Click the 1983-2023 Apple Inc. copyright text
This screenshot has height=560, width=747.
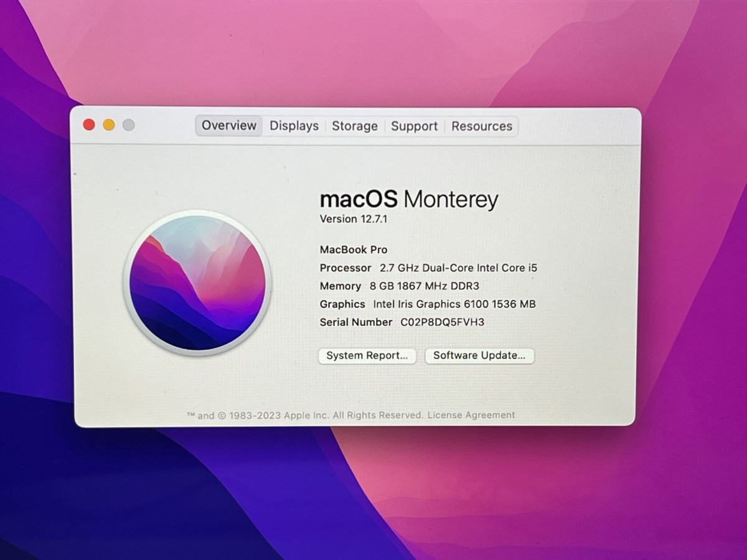tap(305, 415)
